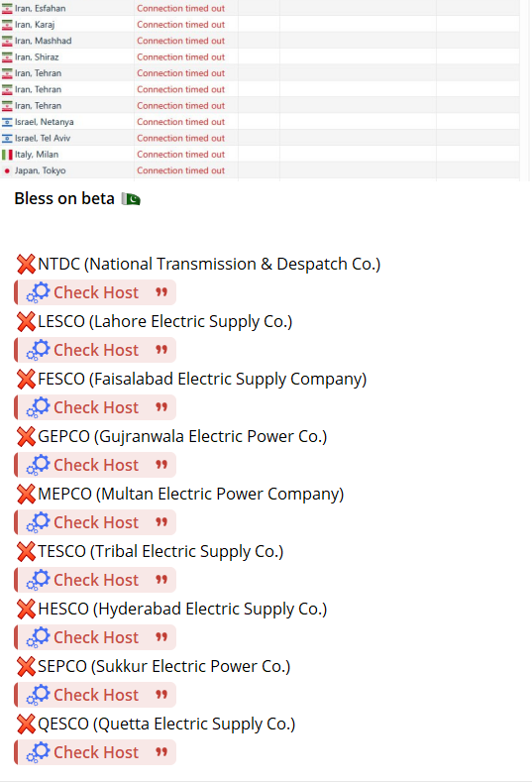
Task: Click the red X beside HESCO
Action: click(x=26, y=609)
